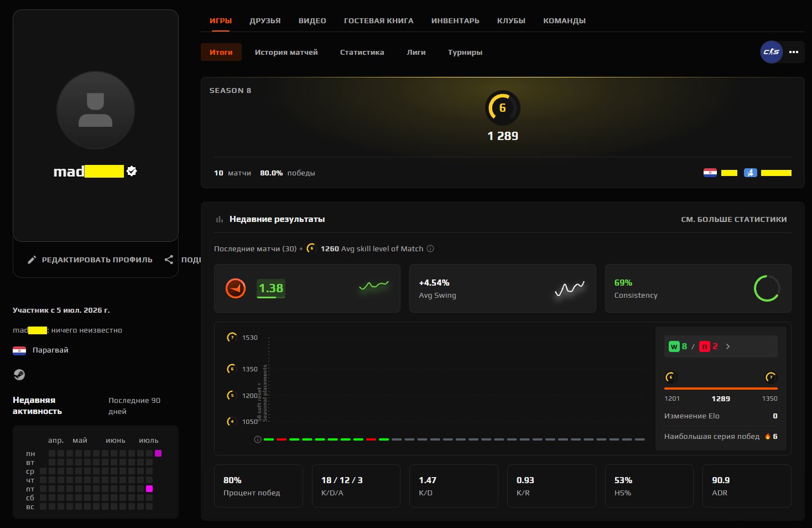Screen dimensions: 812x528
Task: Click the green rating trend sparkline
Action: 374,286
